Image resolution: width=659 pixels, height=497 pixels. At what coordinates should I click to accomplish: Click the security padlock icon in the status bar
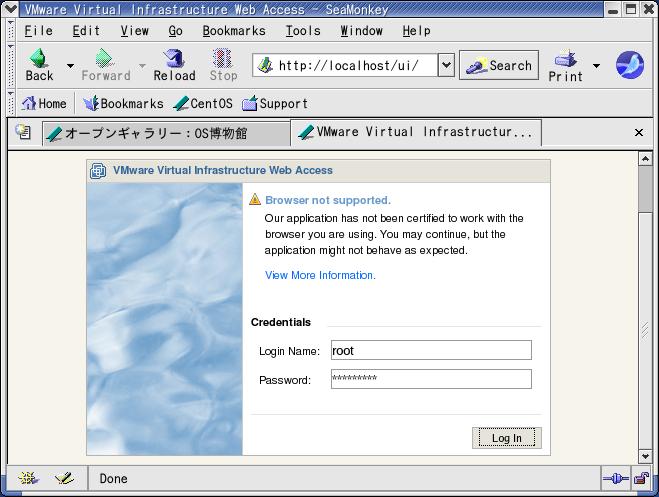pos(642,478)
